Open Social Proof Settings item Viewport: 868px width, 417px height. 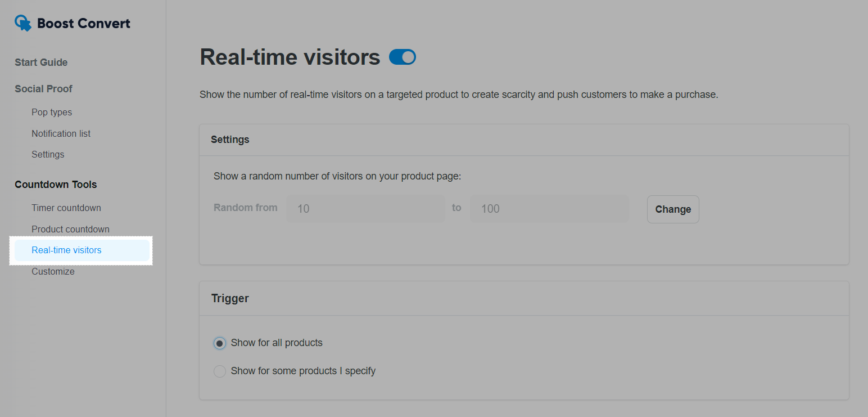(x=48, y=154)
